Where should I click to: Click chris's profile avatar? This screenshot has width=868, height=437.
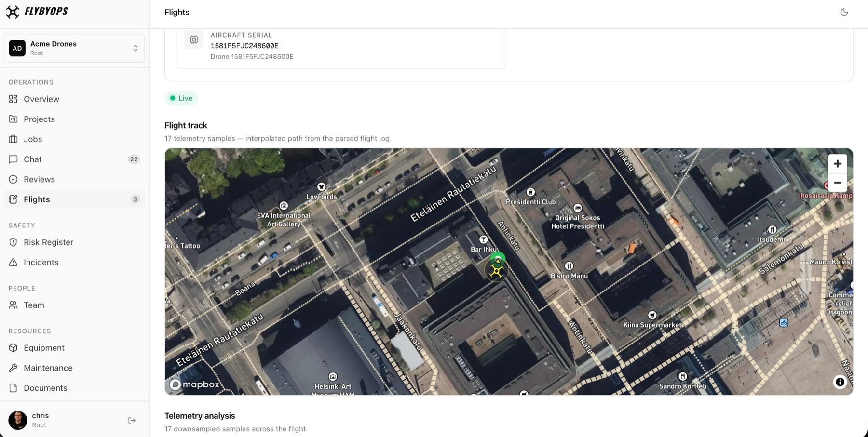(x=18, y=420)
